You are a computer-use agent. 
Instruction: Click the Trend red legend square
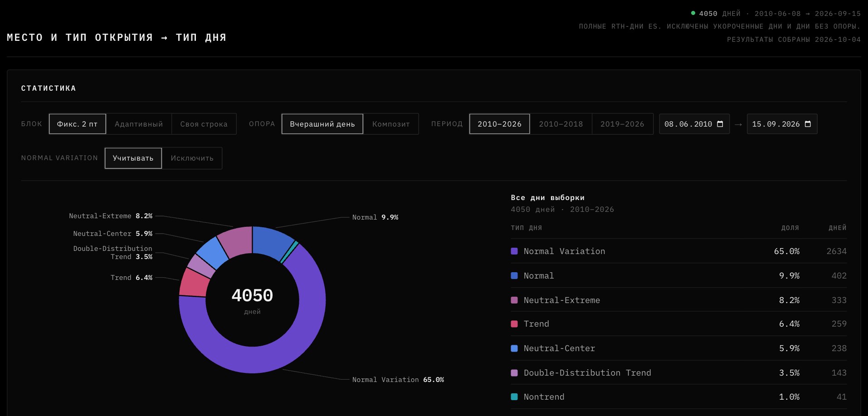pos(514,324)
